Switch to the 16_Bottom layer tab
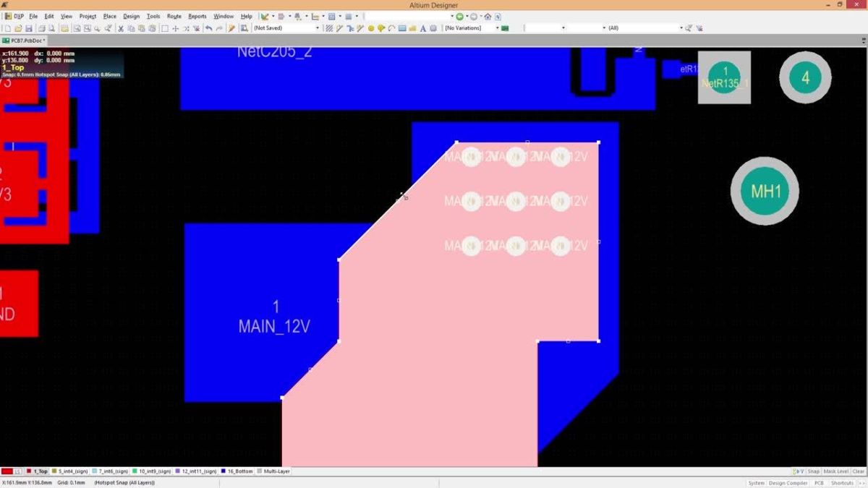 (239, 471)
